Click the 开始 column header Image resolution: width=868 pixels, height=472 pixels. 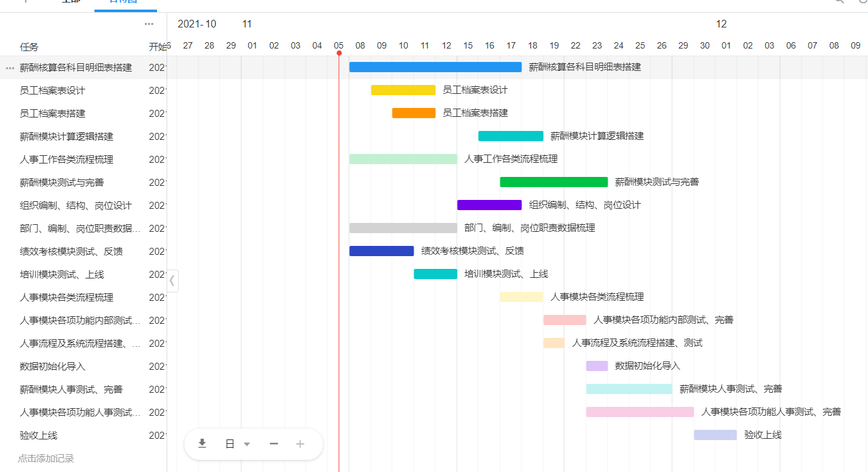tap(157, 47)
